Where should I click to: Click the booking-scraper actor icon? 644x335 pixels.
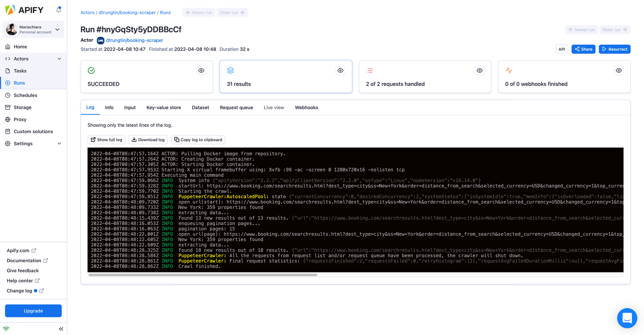[x=100, y=41]
